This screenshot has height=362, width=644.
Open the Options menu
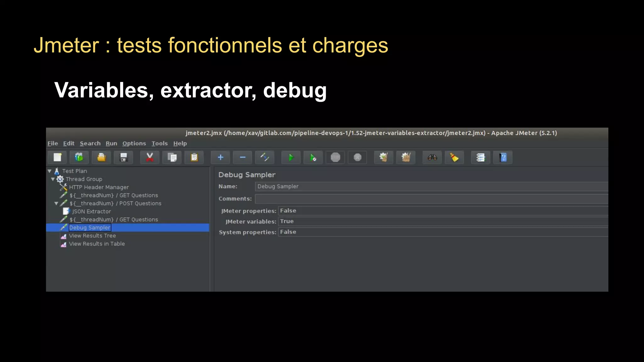click(134, 144)
